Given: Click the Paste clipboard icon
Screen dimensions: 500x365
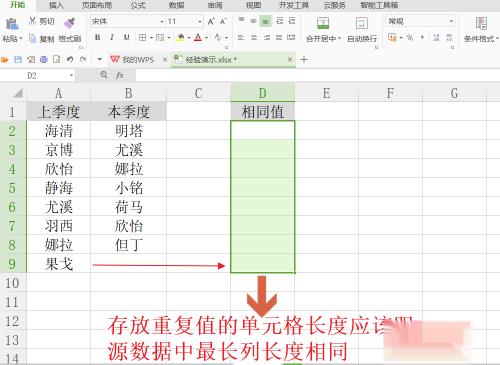Looking at the screenshot, I should tap(12, 24).
